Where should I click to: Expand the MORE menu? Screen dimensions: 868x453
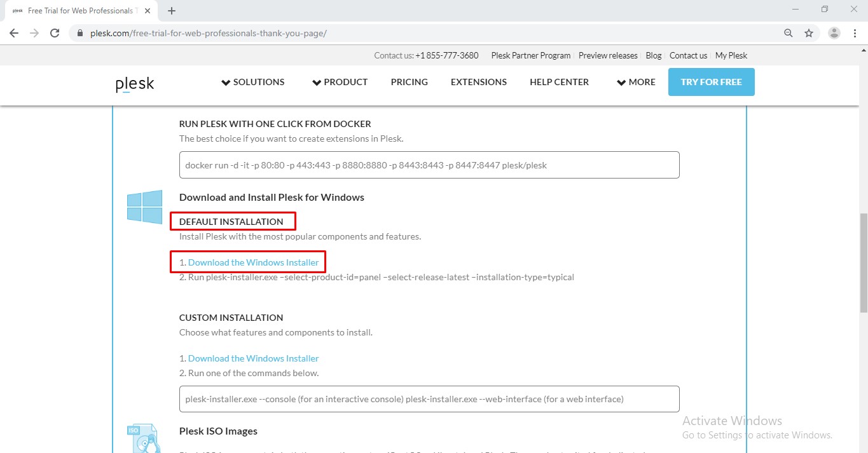tap(636, 82)
